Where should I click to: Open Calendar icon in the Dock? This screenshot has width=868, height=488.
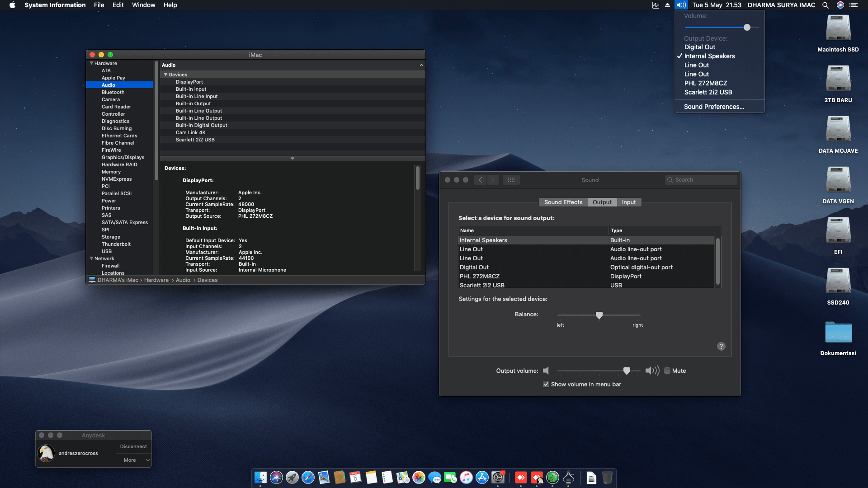[355, 477]
